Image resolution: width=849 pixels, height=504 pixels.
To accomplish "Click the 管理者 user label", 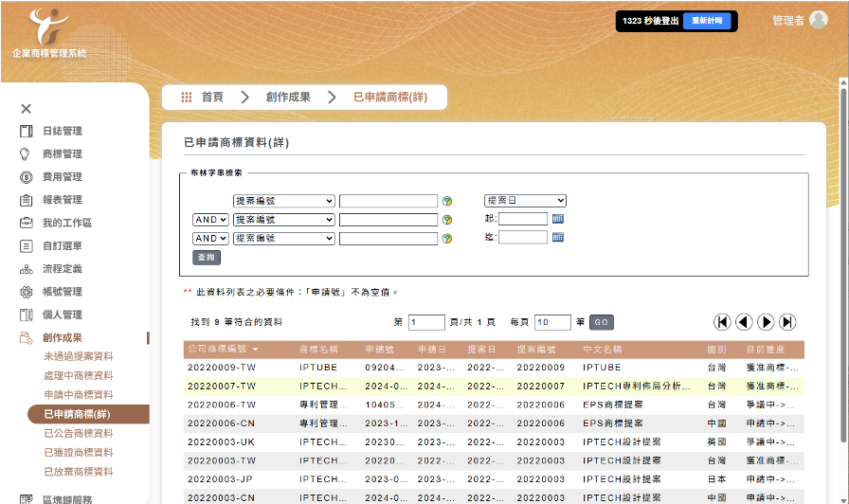I will coord(787,21).
